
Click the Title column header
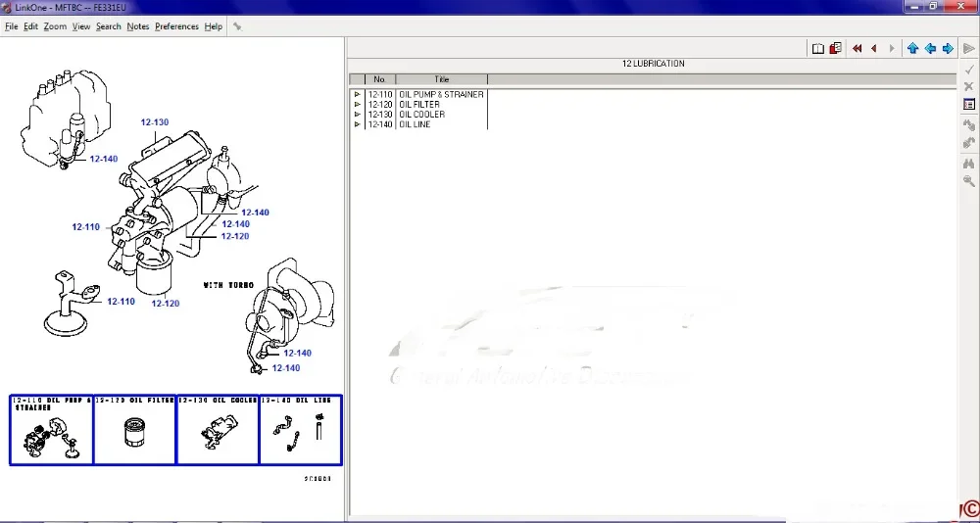441,79
